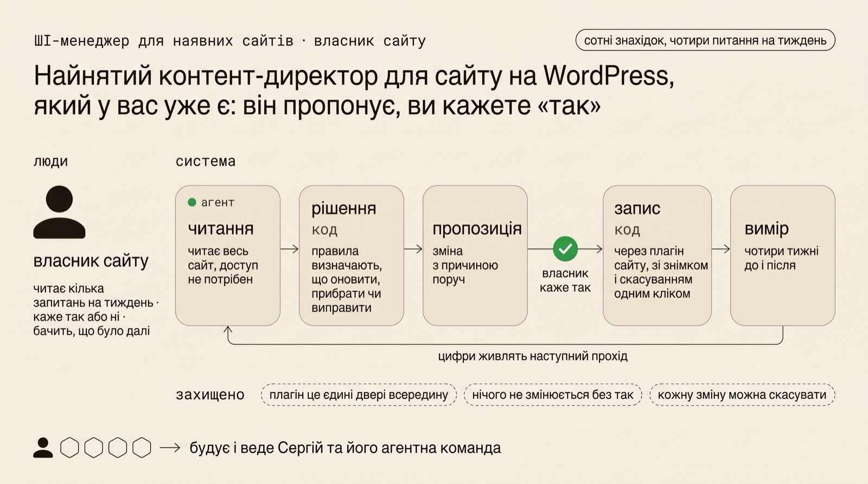Select the «рішення» step card
This screenshot has width=868, height=484.
pos(352,255)
